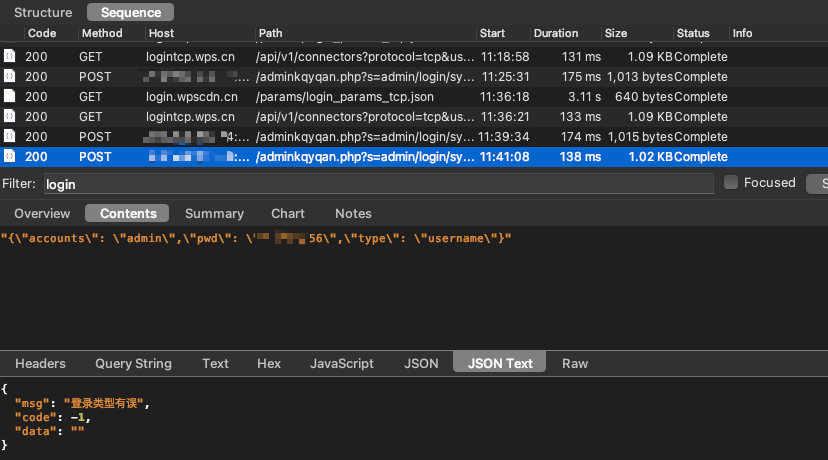
Task: Open the Summary tab
Action: pyautogui.click(x=214, y=213)
